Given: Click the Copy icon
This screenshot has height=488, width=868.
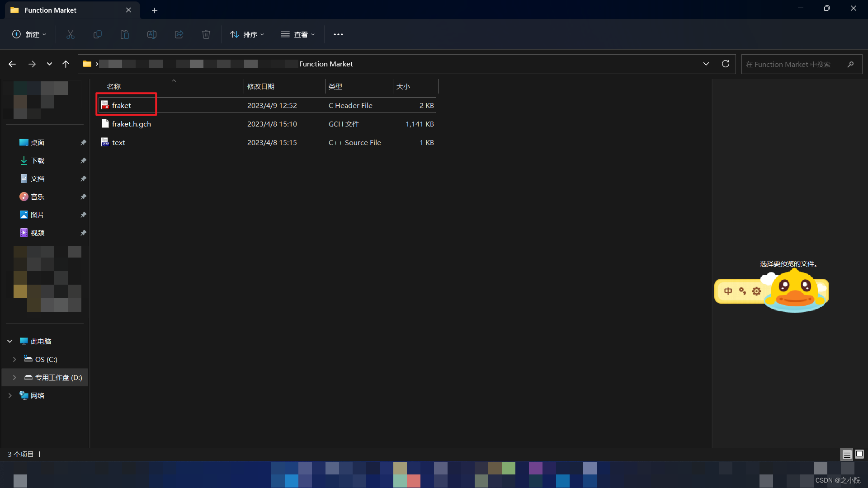Looking at the screenshot, I should pos(98,34).
